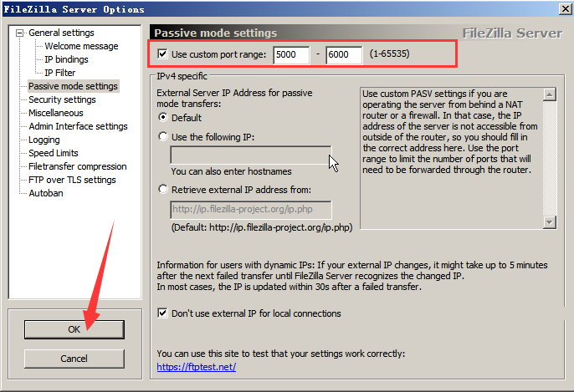Image resolution: width=574 pixels, height=392 pixels.
Task: Open the Autoban settings page
Action: (x=46, y=193)
